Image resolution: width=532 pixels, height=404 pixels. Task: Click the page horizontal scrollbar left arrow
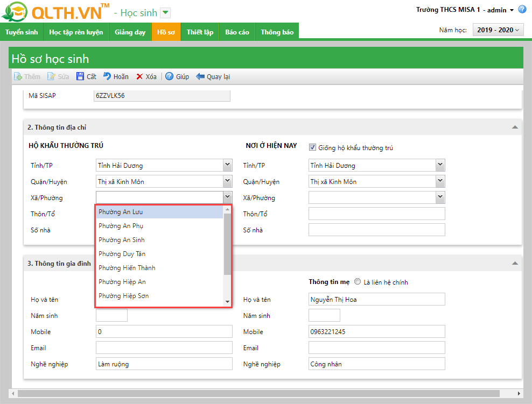13,393
